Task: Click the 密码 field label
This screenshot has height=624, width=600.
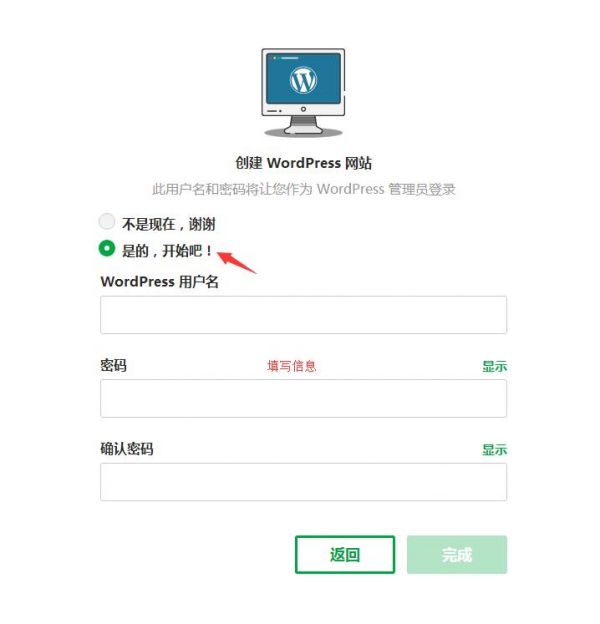Action: [x=113, y=365]
